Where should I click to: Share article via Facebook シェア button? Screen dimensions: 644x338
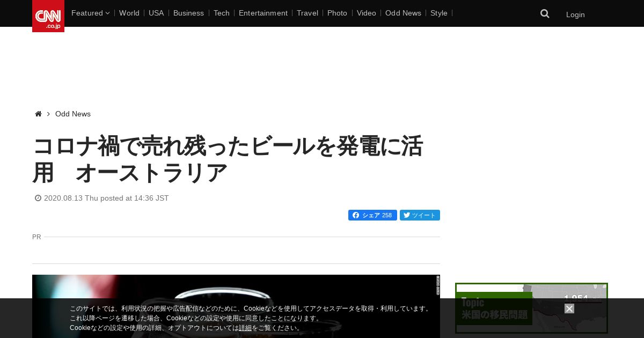tap(372, 215)
